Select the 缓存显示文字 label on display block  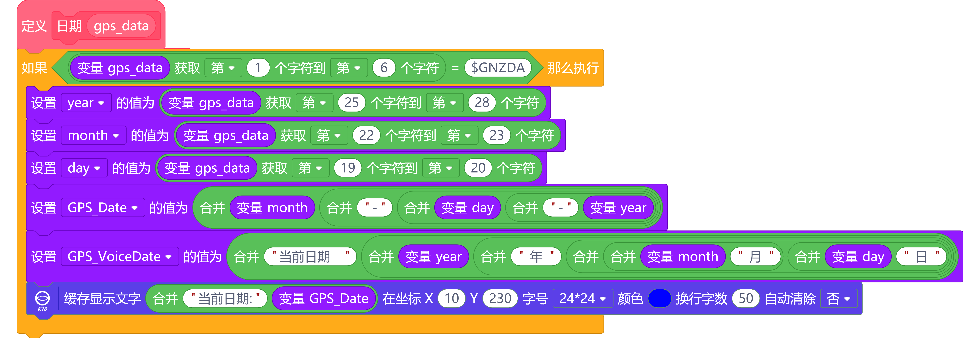pos(102,299)
